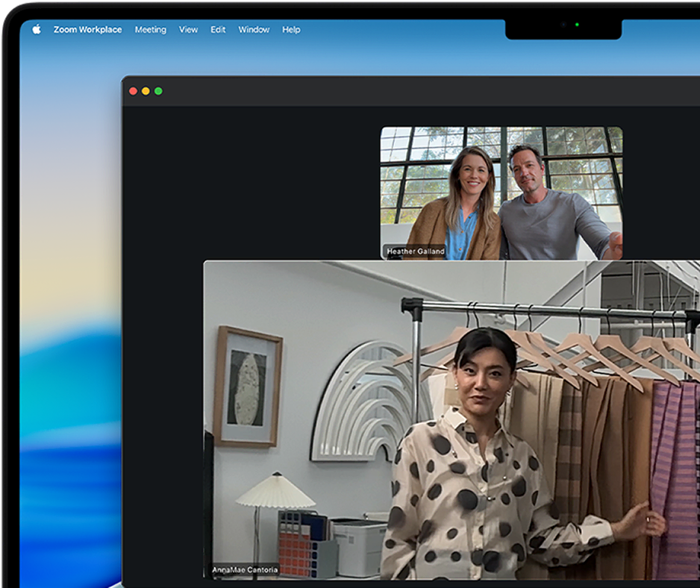Minimize the Zoom window with yellow button
The height and width of the screenshot is (588, 700).
[x=146, y=91]
